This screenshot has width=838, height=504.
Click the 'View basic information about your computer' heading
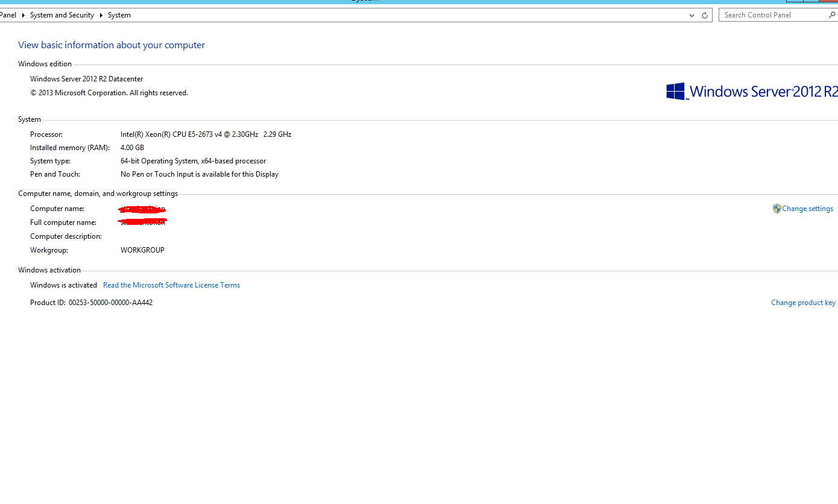tap(112, 45)
